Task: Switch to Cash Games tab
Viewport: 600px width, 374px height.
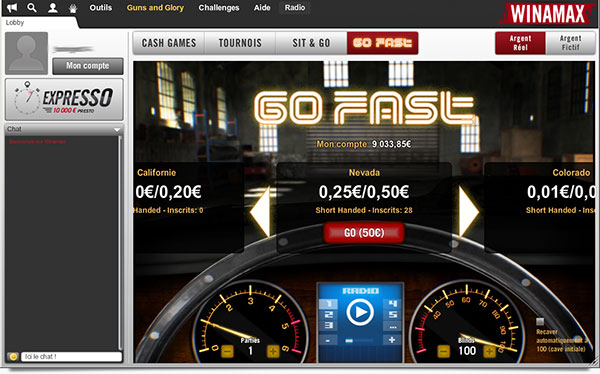Action: click(x=169, y=43)
